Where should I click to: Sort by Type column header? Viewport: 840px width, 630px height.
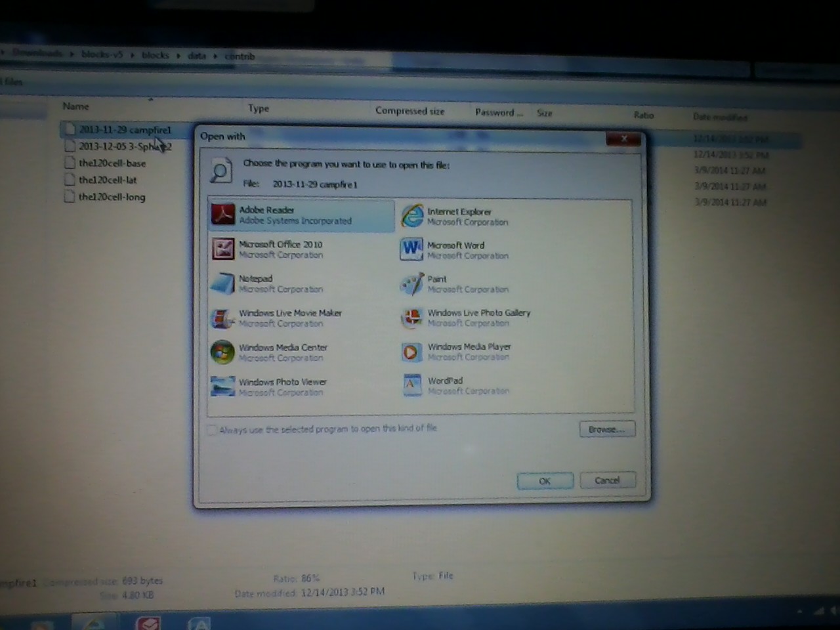tap(259, 108)
